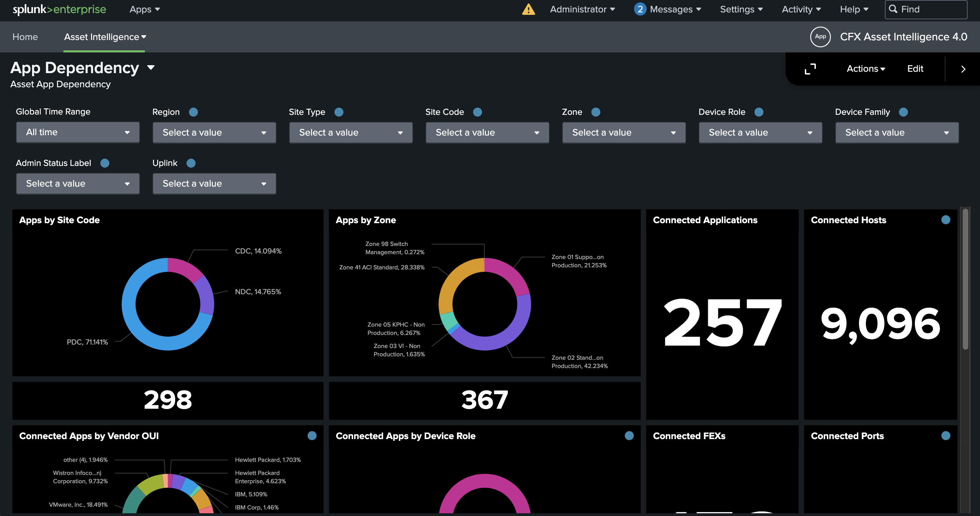Click the dashboard vertical scrollbar thumb

coord(965,279)
